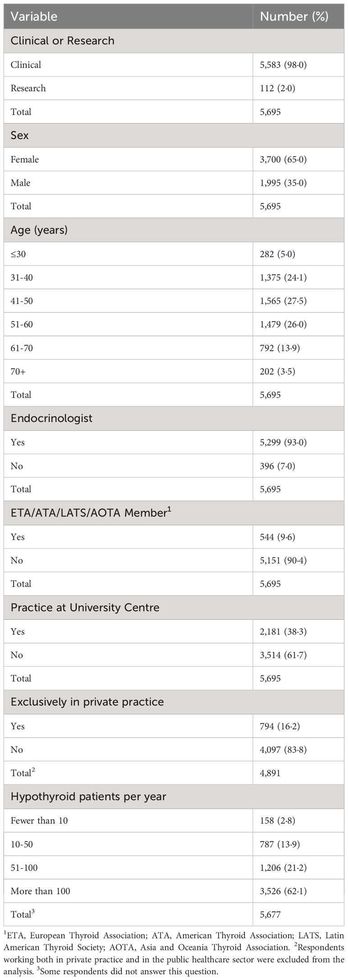Click the Variable column header
This screenshot has width=348, height=980.
(34, 17)
